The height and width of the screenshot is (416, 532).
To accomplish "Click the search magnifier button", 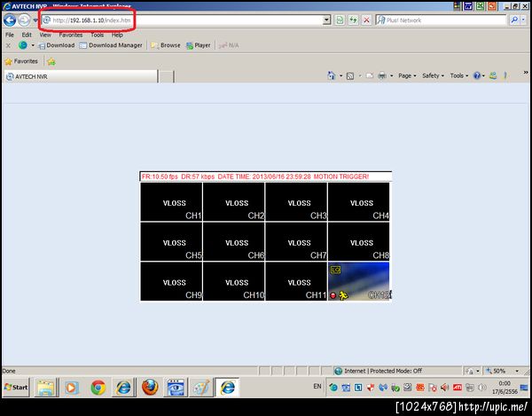I will pos(514,20).
